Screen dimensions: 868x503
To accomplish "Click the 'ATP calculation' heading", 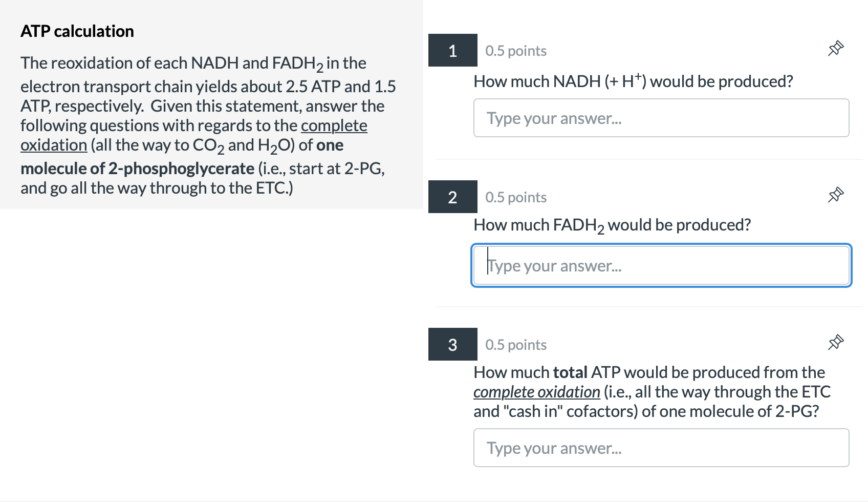I will coord(77,31).
